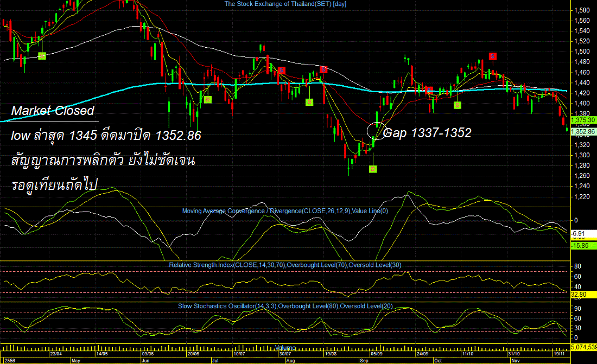Click the 1,500 price axis label
The height and width of the screenshot is (364, 597).
point(582,52)
